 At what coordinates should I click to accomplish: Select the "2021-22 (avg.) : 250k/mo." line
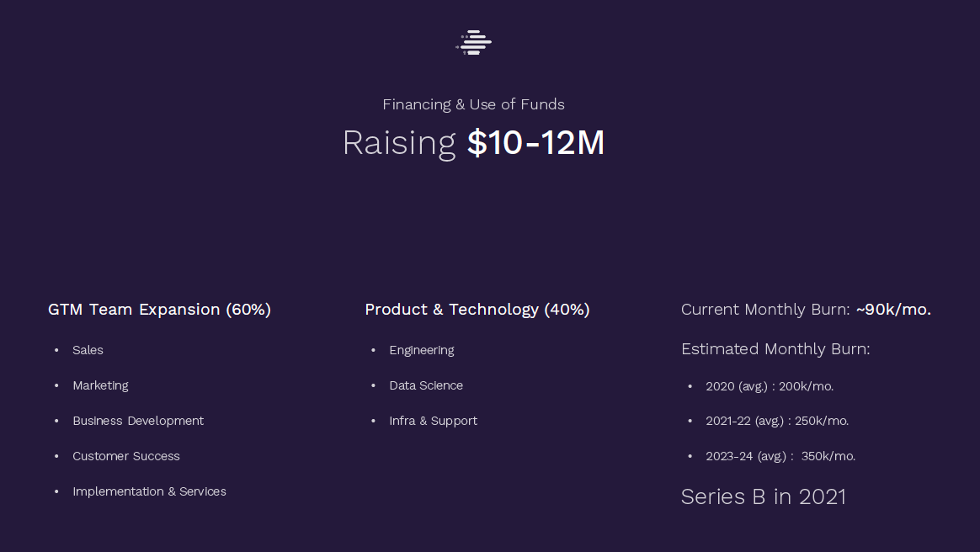pos(777,421)
